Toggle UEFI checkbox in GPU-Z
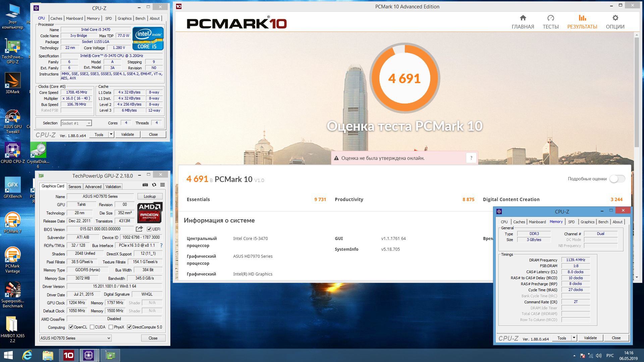Image resolution: width=644 pixels, height=362 pixels. (x=149, y=229)
